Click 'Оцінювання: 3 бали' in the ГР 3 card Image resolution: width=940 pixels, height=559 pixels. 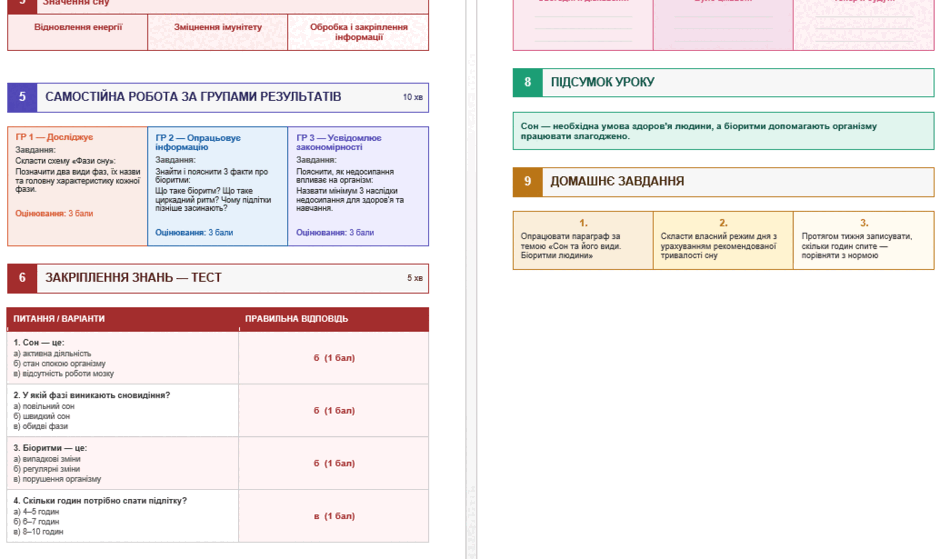(x=335, y=233)
